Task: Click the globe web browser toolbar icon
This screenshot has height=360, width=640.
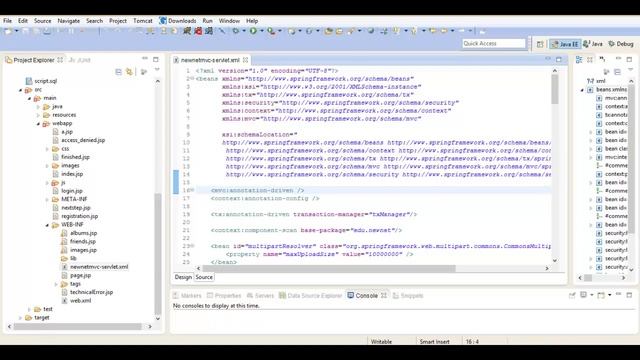Action: [371, 31]
